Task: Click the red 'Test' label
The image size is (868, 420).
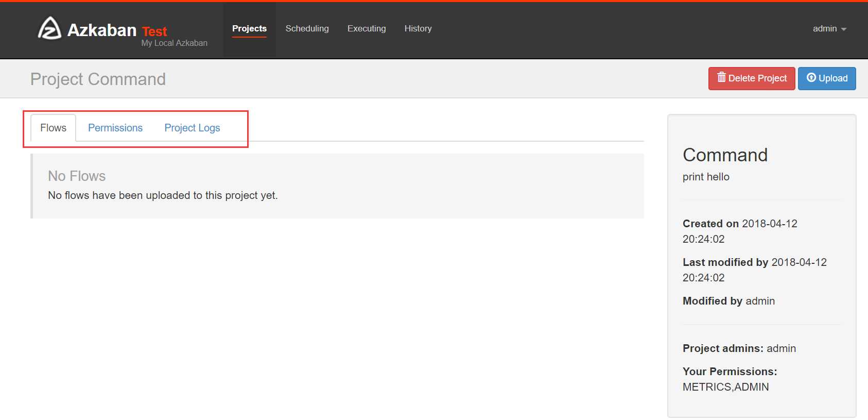Action: pyautogui.click(x=154, y=31)
